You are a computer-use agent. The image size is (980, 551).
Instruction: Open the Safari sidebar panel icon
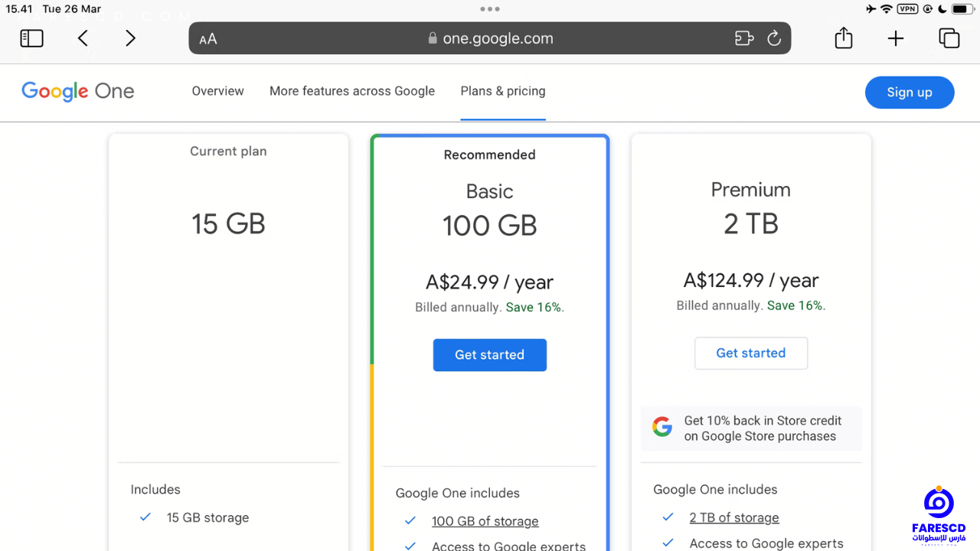tap(31, 38)
